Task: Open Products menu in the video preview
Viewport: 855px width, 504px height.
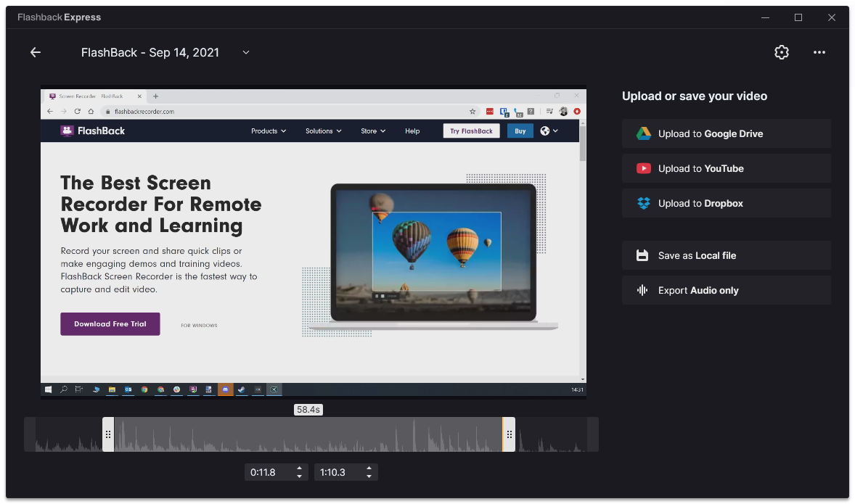Action: 269,131
